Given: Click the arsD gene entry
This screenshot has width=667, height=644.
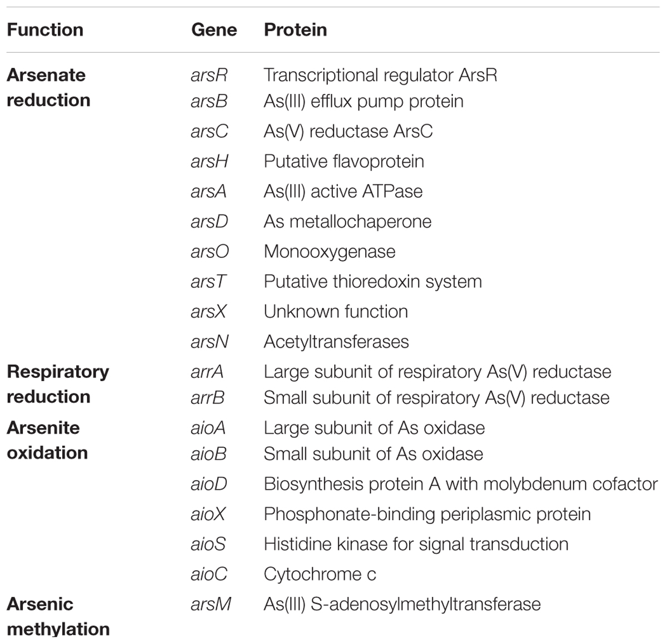Looking at the screenshot, I should [210, 221].
